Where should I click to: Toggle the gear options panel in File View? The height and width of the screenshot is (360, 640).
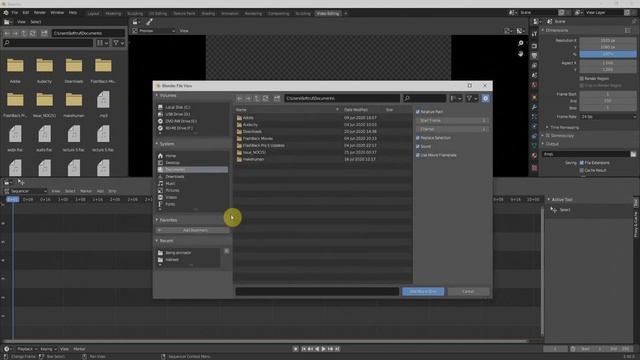[x=485, y=98]
